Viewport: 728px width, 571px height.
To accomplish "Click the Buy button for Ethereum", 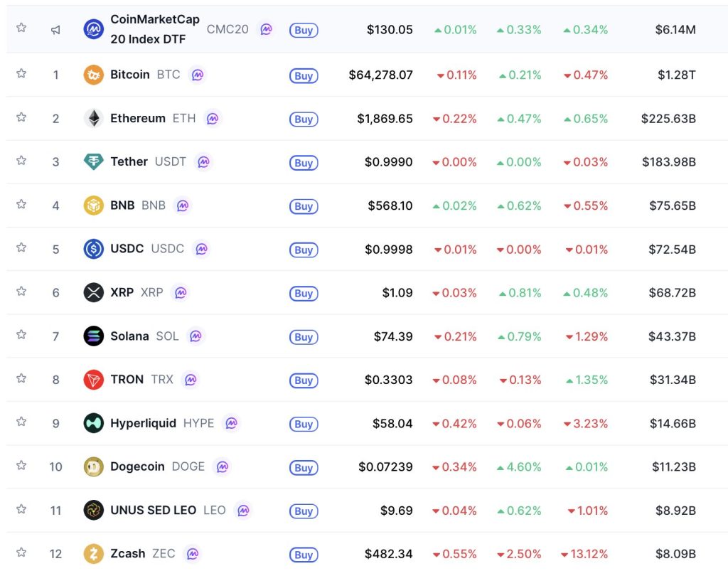I will tap(304, 119).
